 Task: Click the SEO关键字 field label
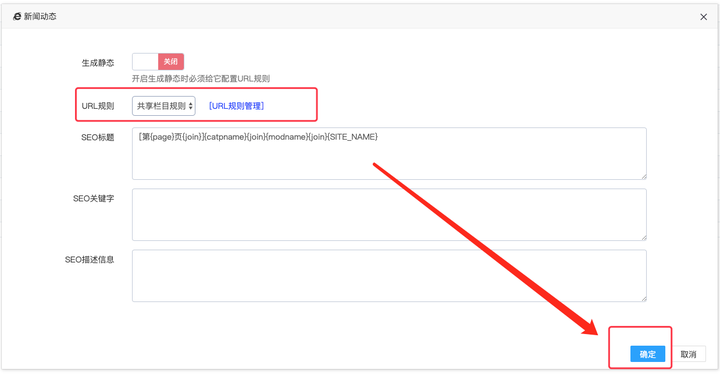click(93, 198)
